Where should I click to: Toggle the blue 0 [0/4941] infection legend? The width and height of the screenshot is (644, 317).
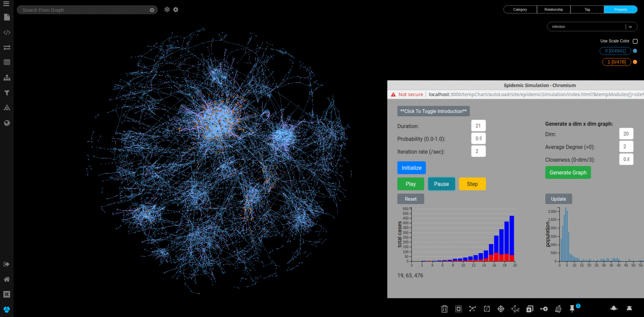[x=615, y=51]
